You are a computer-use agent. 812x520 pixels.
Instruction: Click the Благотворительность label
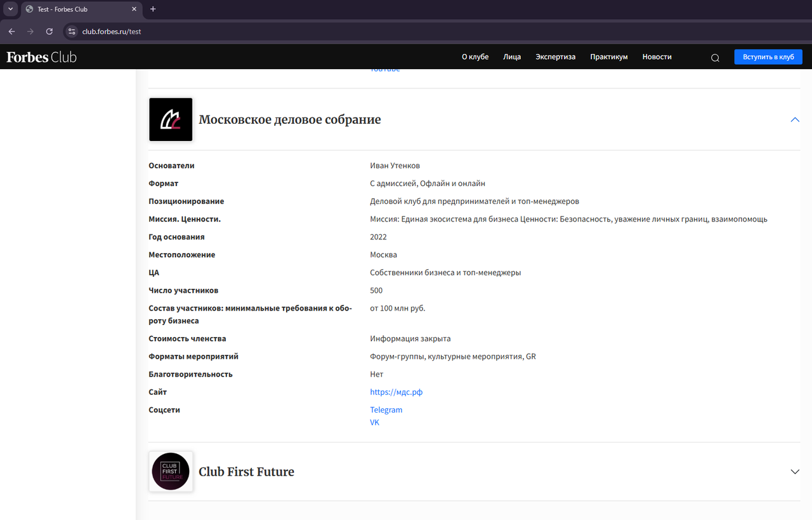[x=191, y=374]
